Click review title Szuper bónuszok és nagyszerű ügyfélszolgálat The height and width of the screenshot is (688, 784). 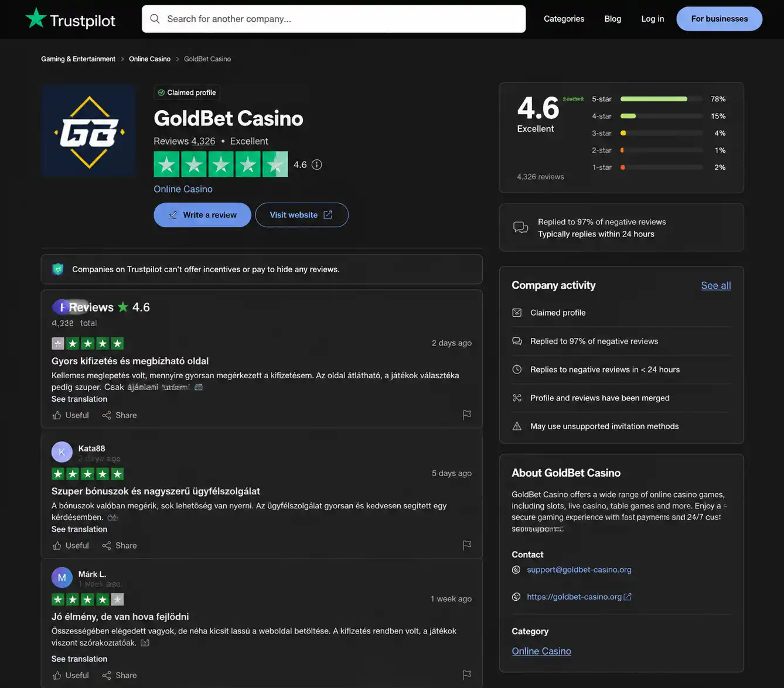[156, 491]
